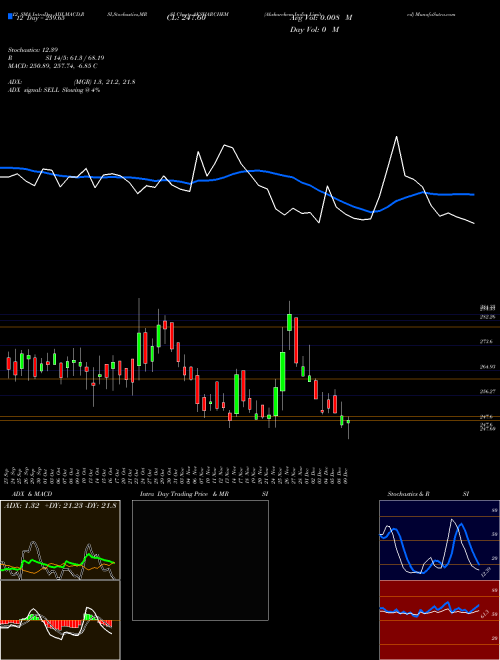This screenshot has width=500, height=660.
Task: Click the 61.3 value in the RSI panel
Action: (x=484, y=614)
